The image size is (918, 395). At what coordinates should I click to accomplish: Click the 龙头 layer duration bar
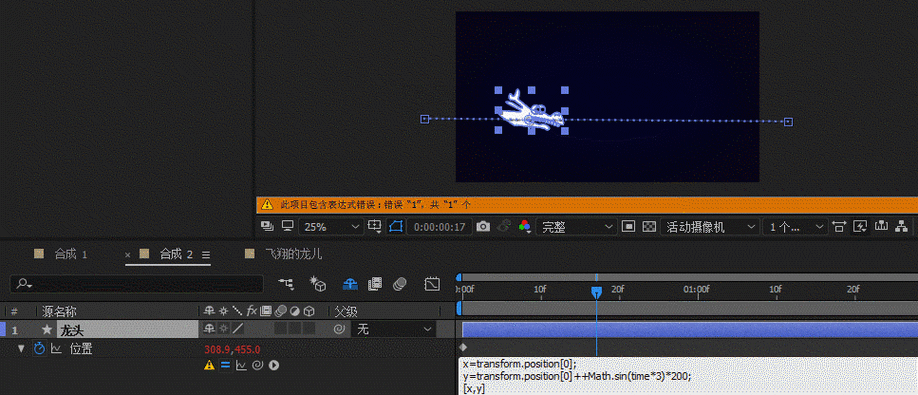tap(690, 329)
